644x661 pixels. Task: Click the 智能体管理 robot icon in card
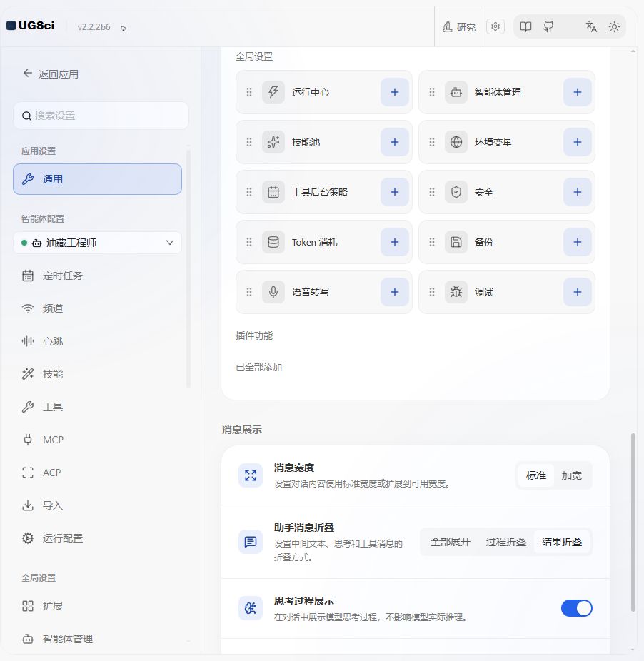pos(456,92)
